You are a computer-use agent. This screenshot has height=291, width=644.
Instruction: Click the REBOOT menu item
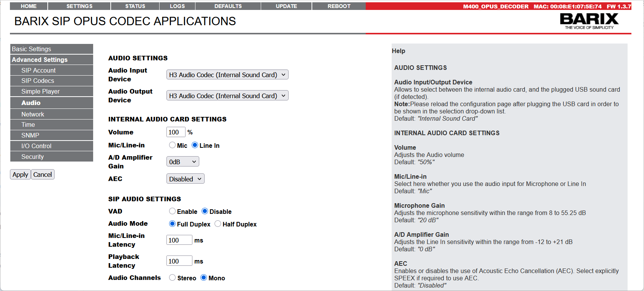pyautogui.click(x=339, y=6)
